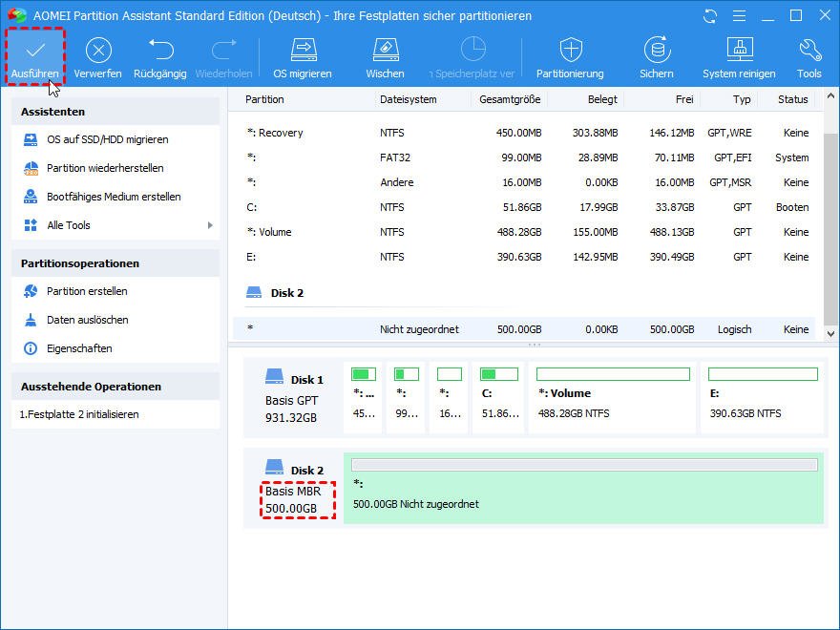The image size is (840, 630).
Task: Open title bar hamburger menu
Action: [x=737, y=16]
